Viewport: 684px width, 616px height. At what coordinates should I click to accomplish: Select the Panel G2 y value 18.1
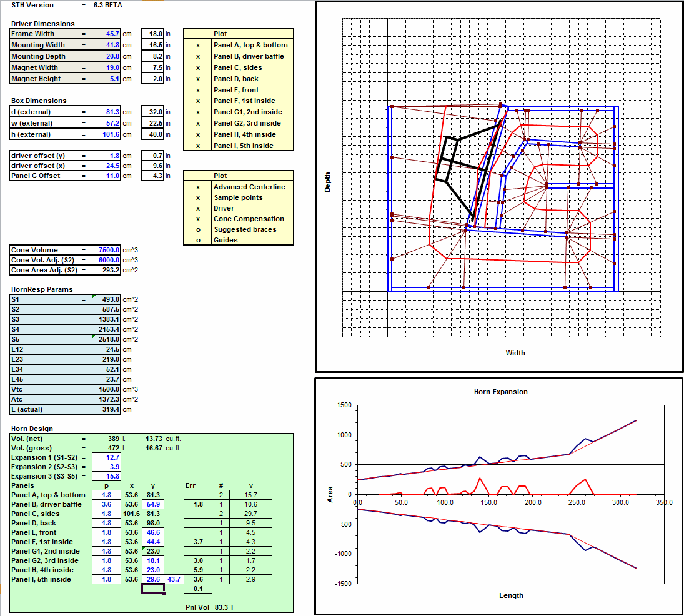tap(153, 560)
